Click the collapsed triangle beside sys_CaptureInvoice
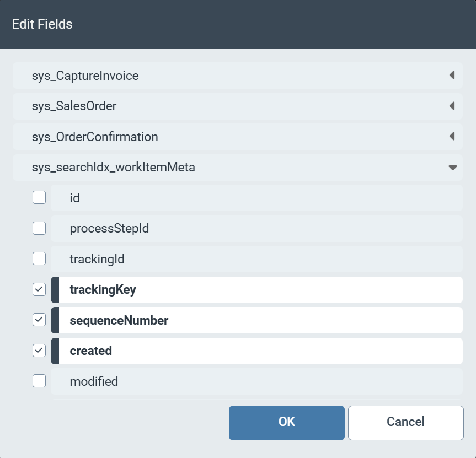 click(x=452, y=76)
